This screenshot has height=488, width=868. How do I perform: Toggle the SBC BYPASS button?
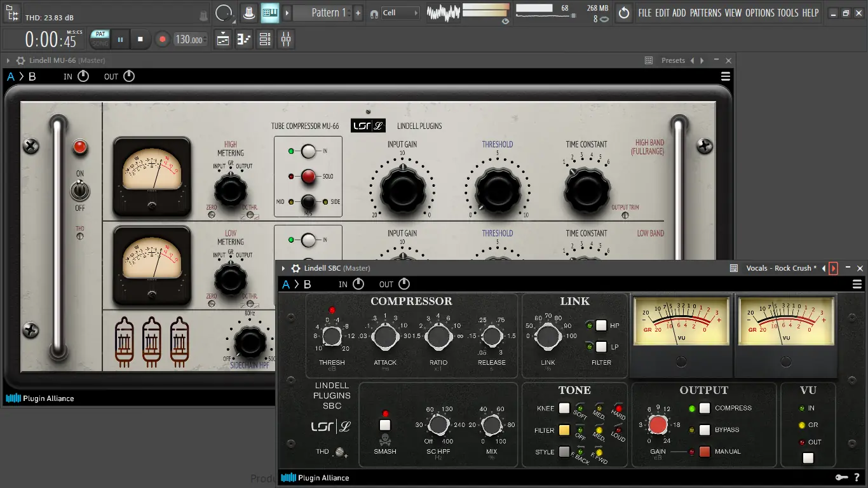click(704, 430)
